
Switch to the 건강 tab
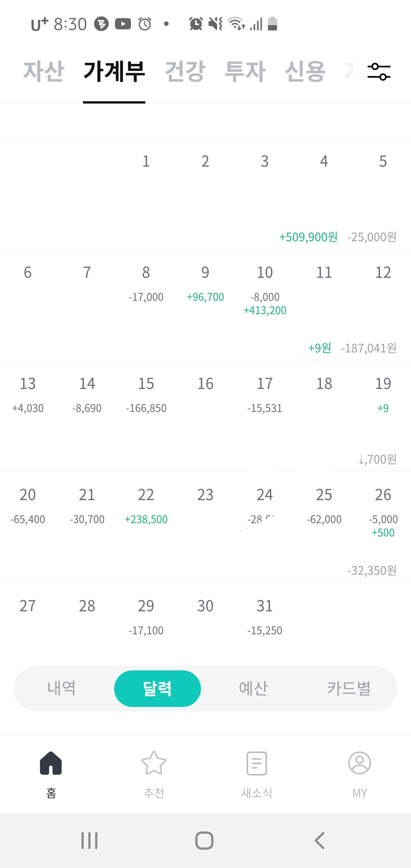pos(185,72)
